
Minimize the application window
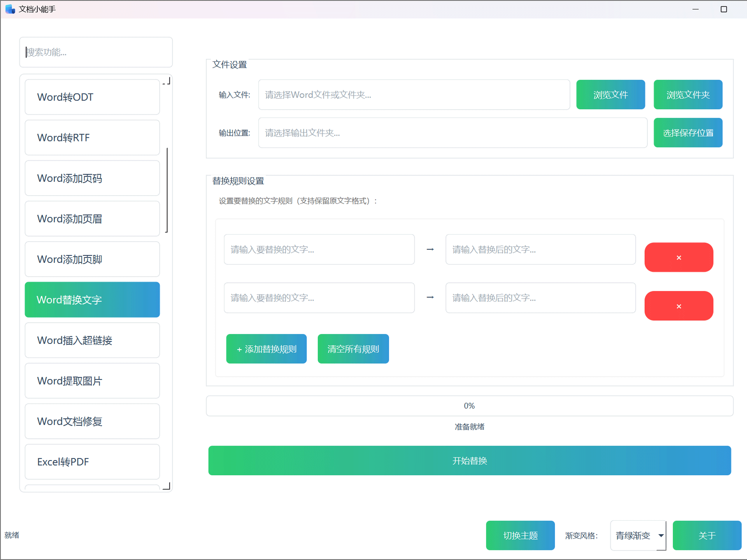point(696,9)
